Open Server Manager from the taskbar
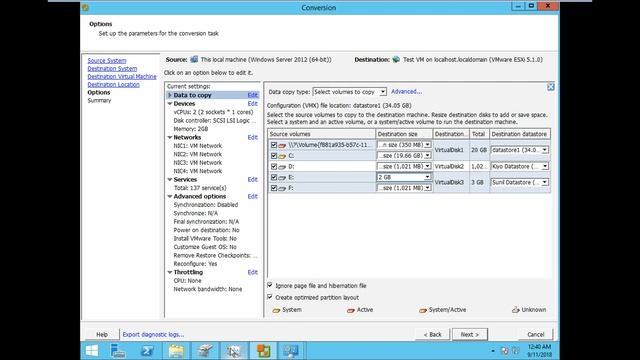The image size is (640, 360). (118, 351)
